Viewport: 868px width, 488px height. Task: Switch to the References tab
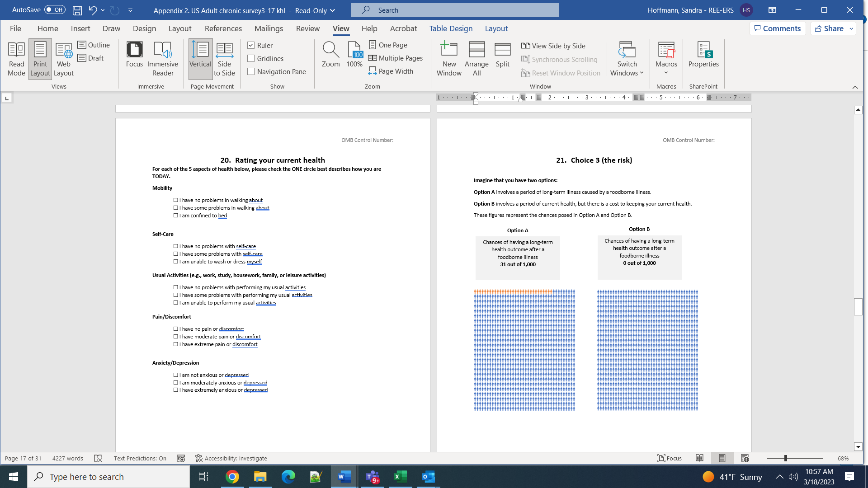pos(223,28)
